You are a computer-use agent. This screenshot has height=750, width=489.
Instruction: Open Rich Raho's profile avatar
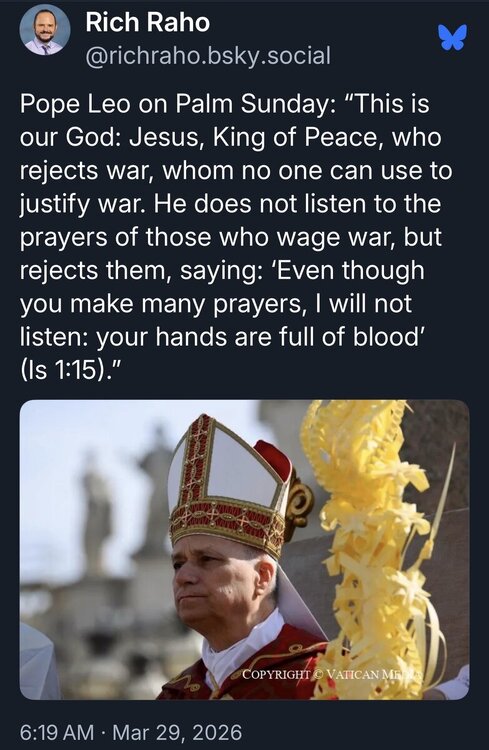(45, 32)
